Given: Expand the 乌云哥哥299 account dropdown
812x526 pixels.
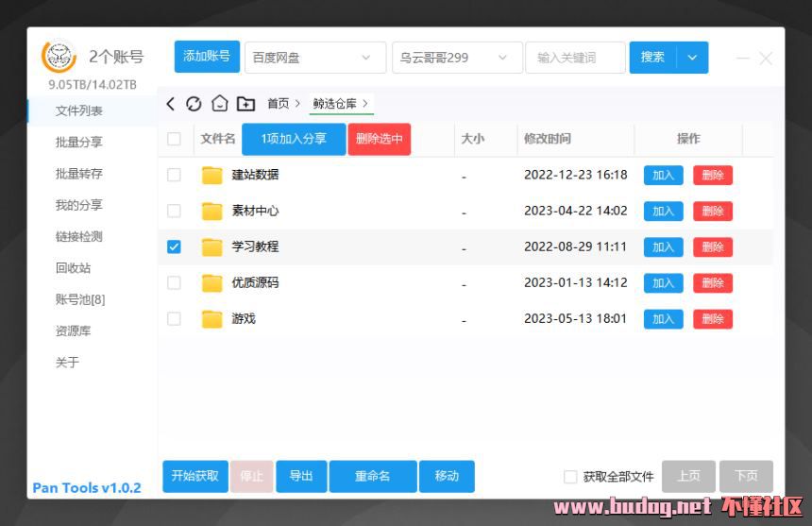Looking at the screenshot, I should [457, 58].
